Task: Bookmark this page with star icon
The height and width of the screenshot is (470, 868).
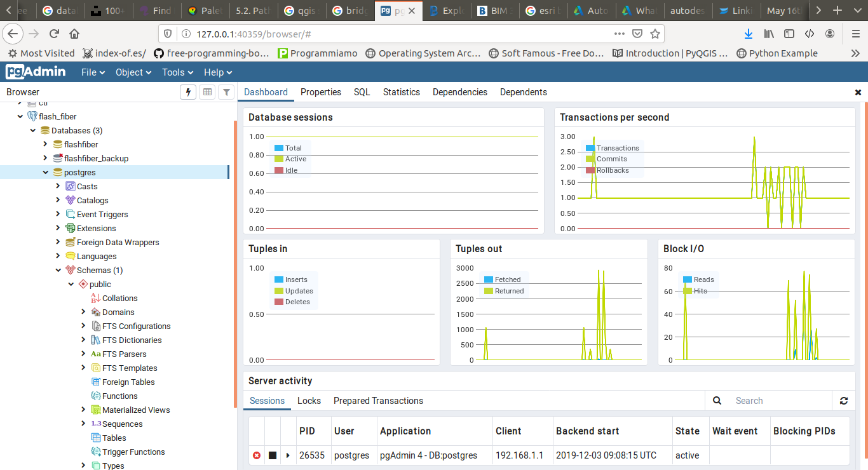Action: point(655,34)
